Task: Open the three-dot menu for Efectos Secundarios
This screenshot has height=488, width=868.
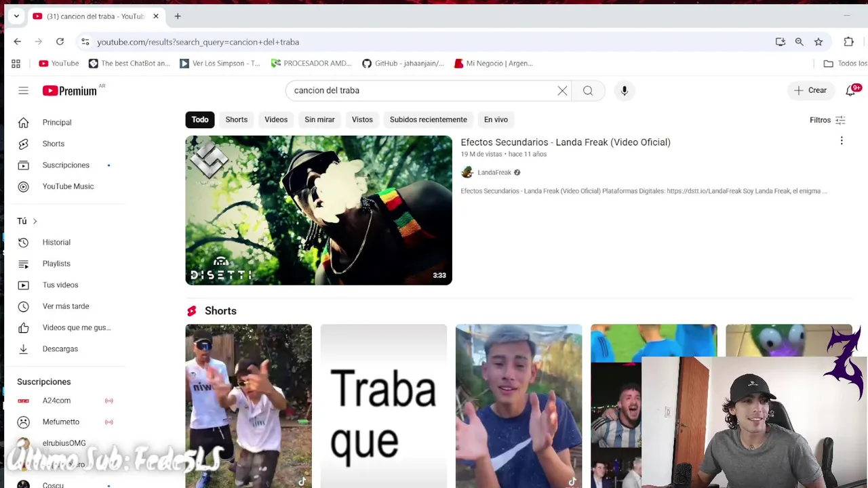Action: pyautogui.click(x=842, y=141)
